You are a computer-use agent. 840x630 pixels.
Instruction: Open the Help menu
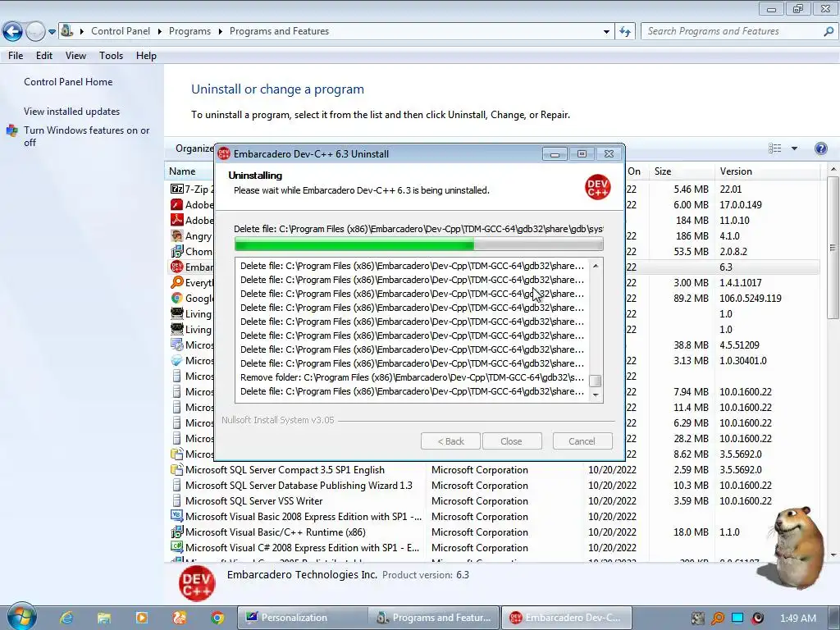tap(146, 56)
